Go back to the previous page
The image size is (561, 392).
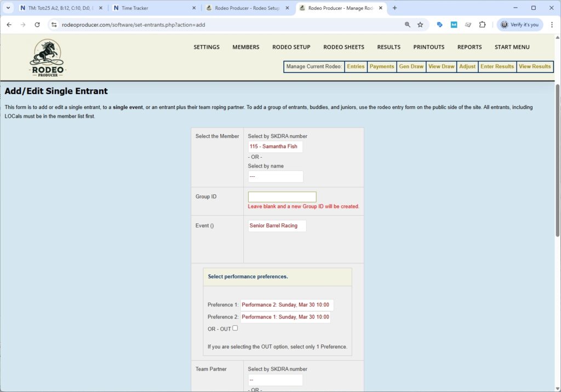tap(9, 25)
